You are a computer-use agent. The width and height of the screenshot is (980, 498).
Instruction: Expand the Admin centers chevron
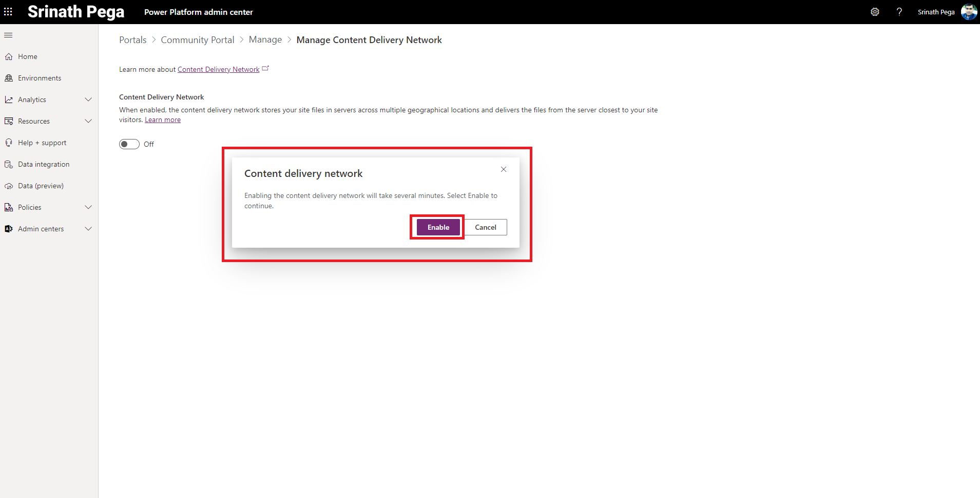(88, 229)
